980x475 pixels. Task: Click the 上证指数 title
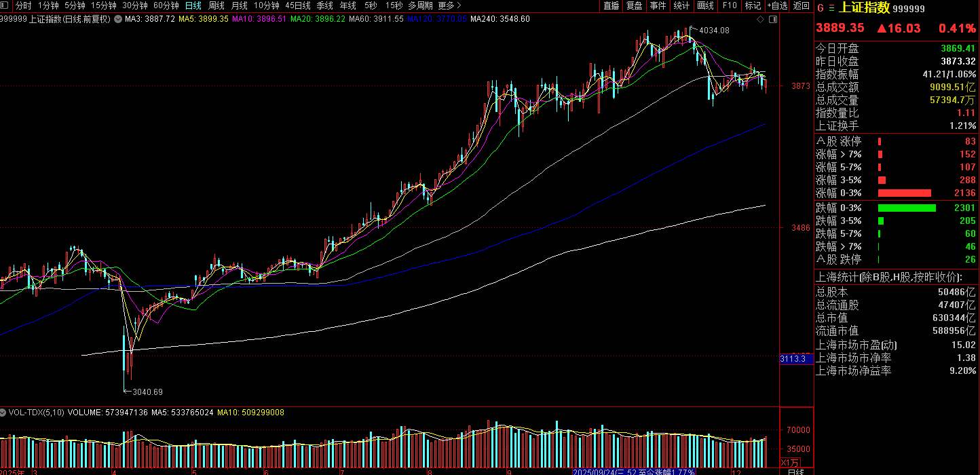[864, 8]
